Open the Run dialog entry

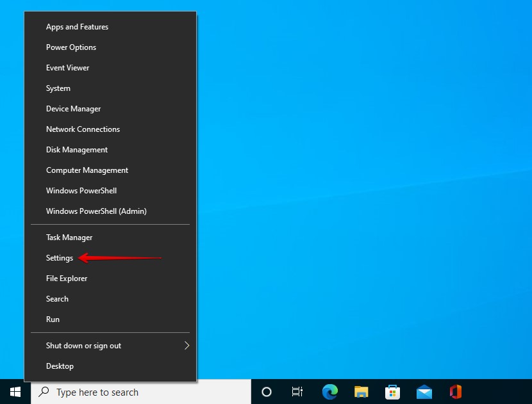point(110,319)
